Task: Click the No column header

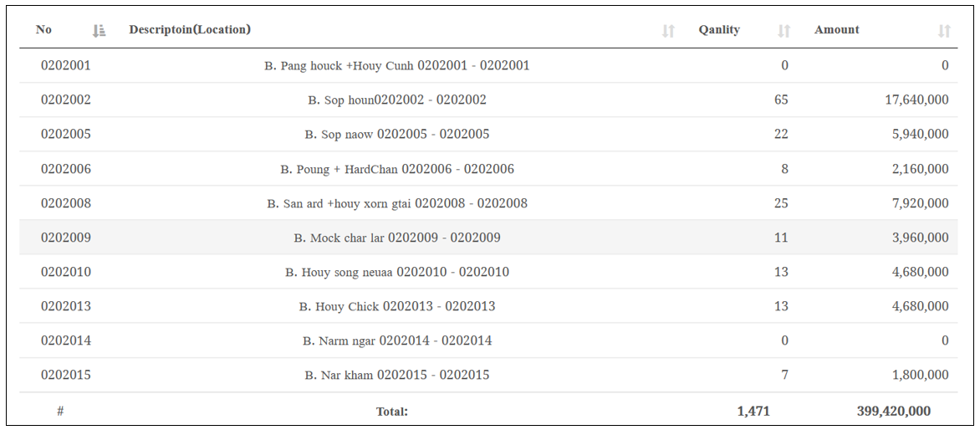Action: coord(43,29)
